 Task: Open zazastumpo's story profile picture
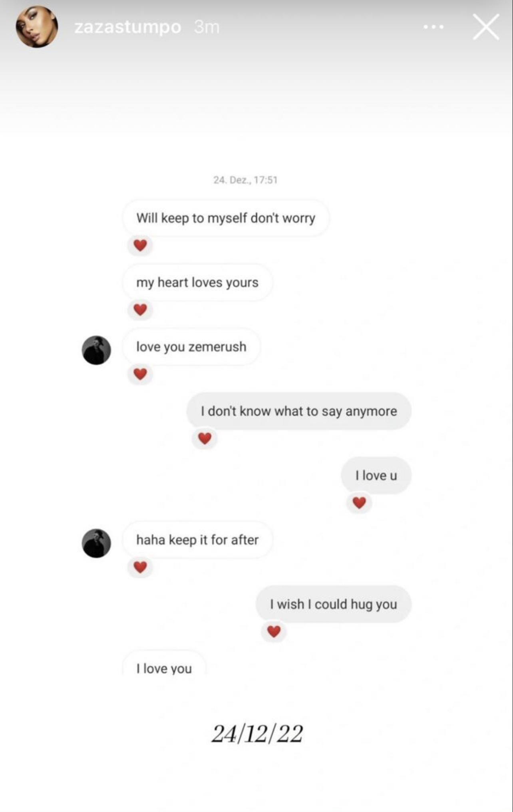tap(37, 27)
